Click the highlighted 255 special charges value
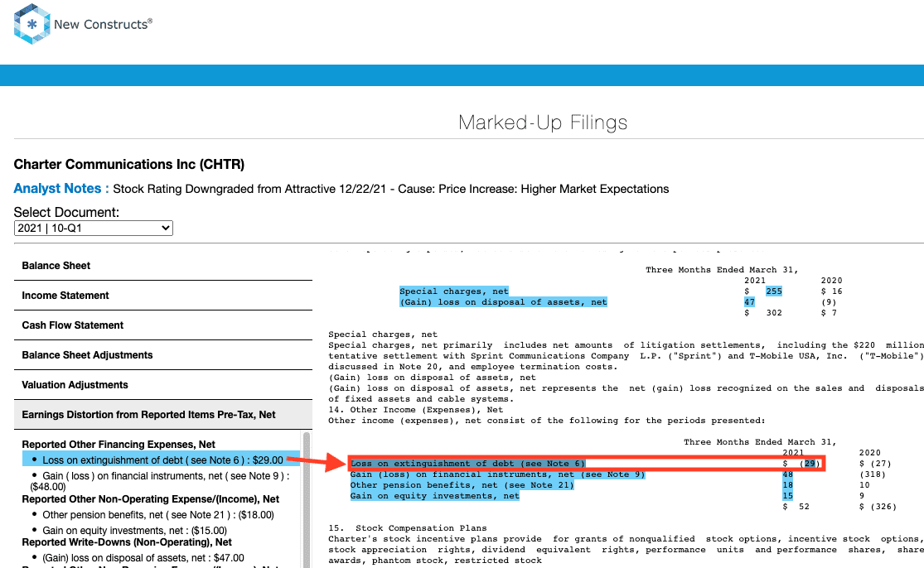The height and width of the screenshot is (568, 924). (774, 291)
